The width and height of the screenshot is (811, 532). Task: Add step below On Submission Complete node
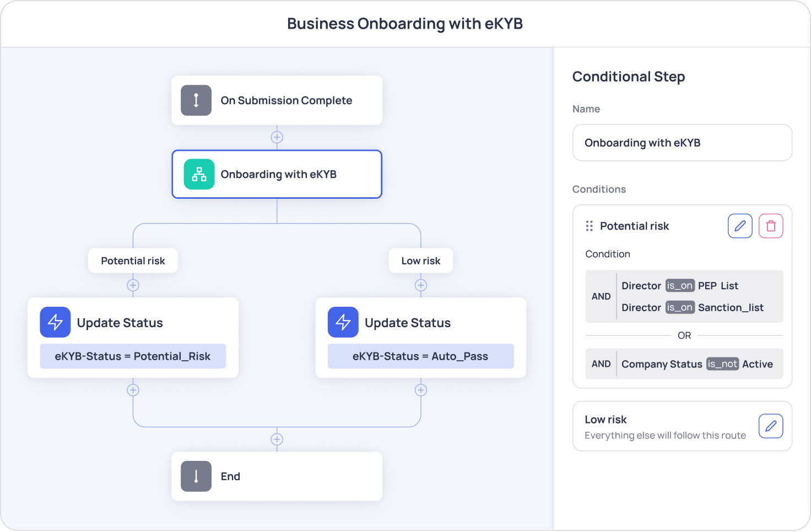[277, 137]
